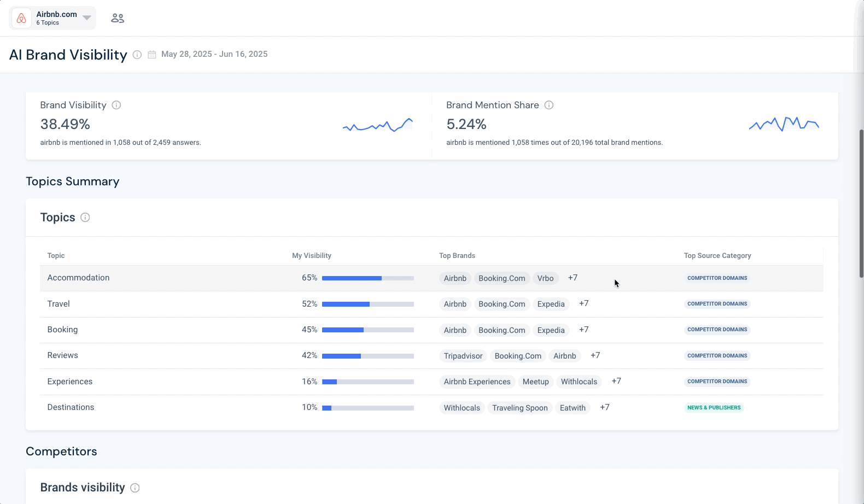Click the 10% Destinations visibility bar
Screen dimensions: 864x504
pos(368,408)
